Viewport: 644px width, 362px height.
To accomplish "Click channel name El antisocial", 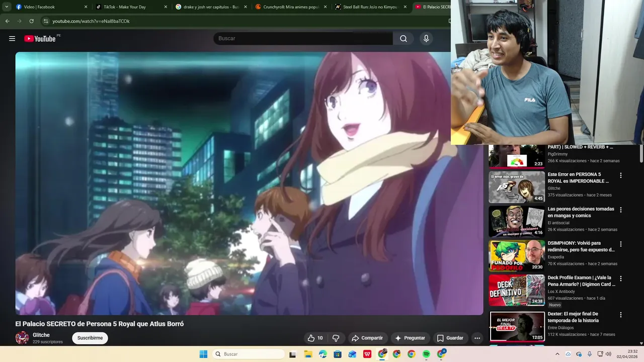I will coord(558,223).
